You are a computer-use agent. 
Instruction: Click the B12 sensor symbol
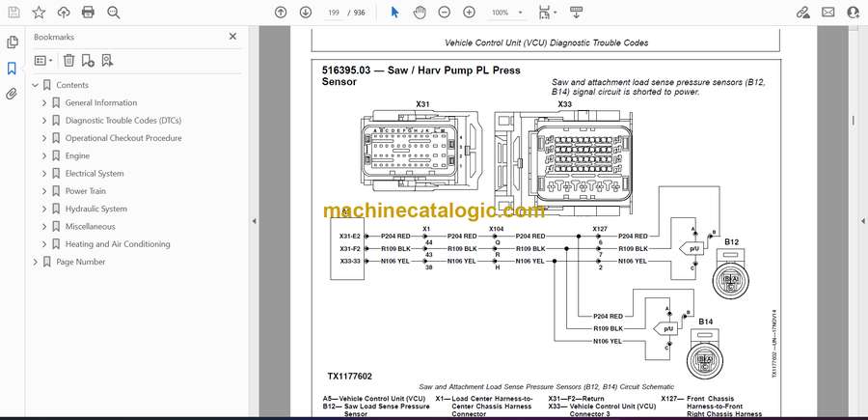[731, 274]
